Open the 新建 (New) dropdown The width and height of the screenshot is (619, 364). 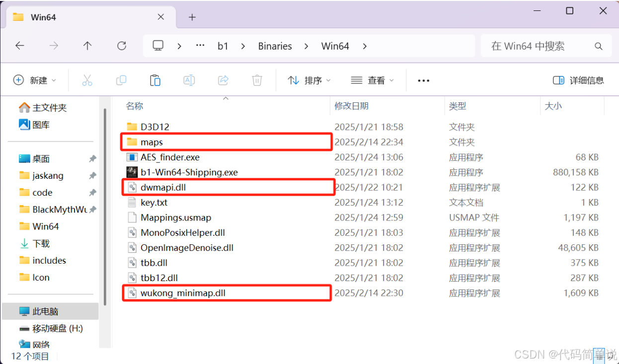pos(34,80)
